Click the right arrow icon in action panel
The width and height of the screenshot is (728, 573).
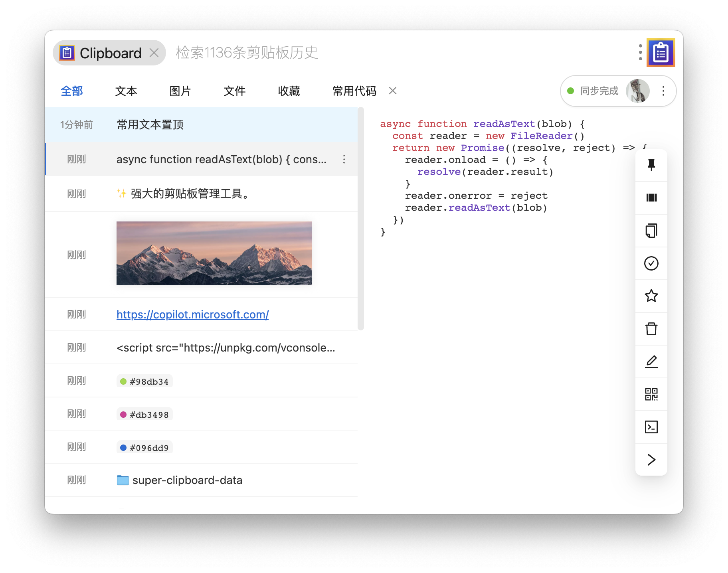[651, 459]
